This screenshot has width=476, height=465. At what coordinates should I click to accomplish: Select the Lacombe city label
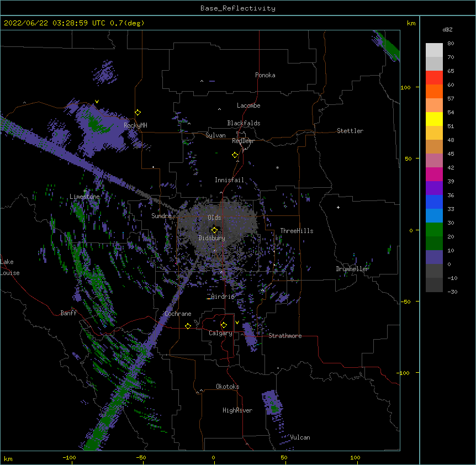coord(248,105)
